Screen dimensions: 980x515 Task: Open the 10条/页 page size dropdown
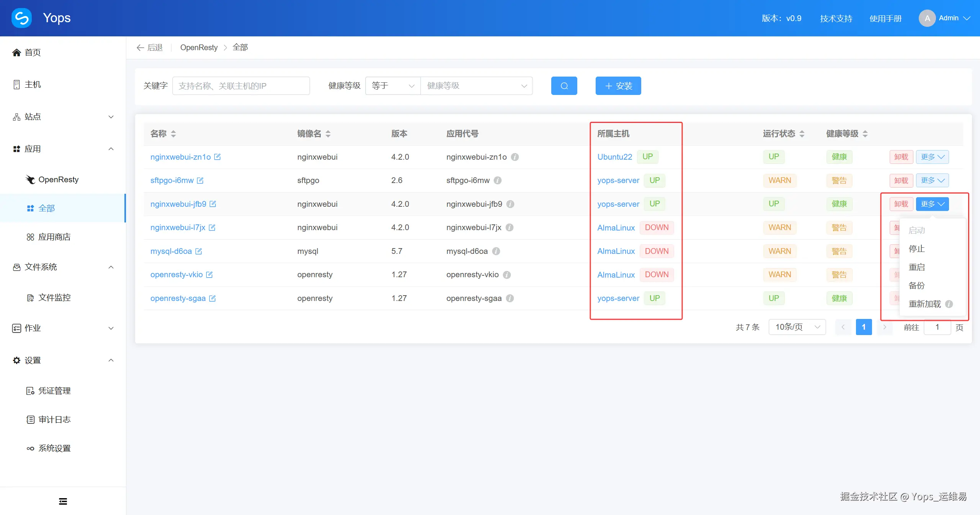[x=797, y=327]
